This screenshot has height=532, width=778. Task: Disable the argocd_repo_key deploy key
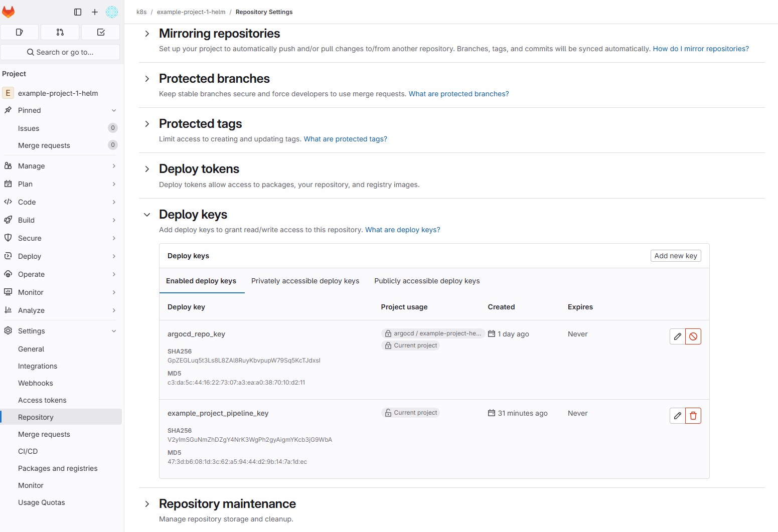coord(693,336)
